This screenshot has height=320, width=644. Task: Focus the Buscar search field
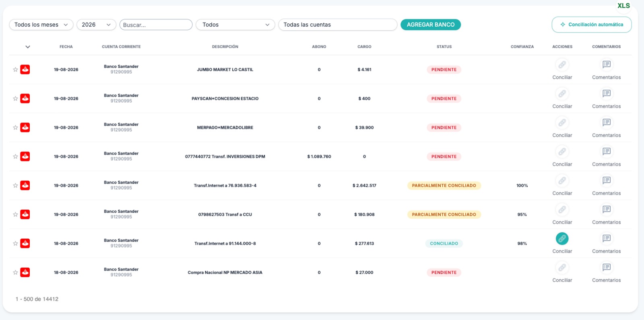156,25
